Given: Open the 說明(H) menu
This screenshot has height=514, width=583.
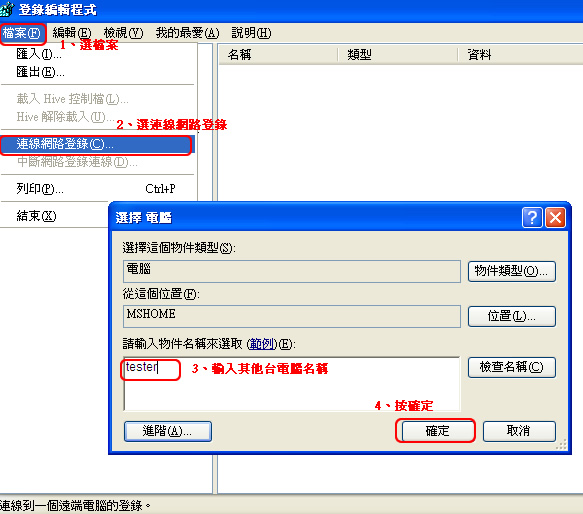Looking at the screenshot, I should (x=251, y=33).
